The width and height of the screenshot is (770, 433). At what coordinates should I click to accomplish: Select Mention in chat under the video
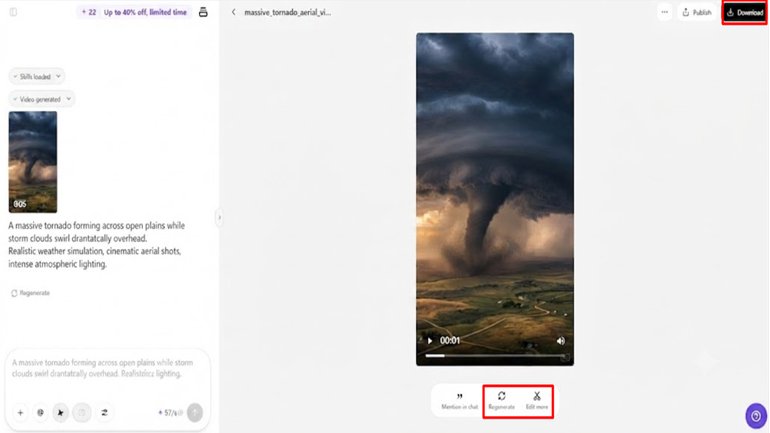click(x=459, y=401)
